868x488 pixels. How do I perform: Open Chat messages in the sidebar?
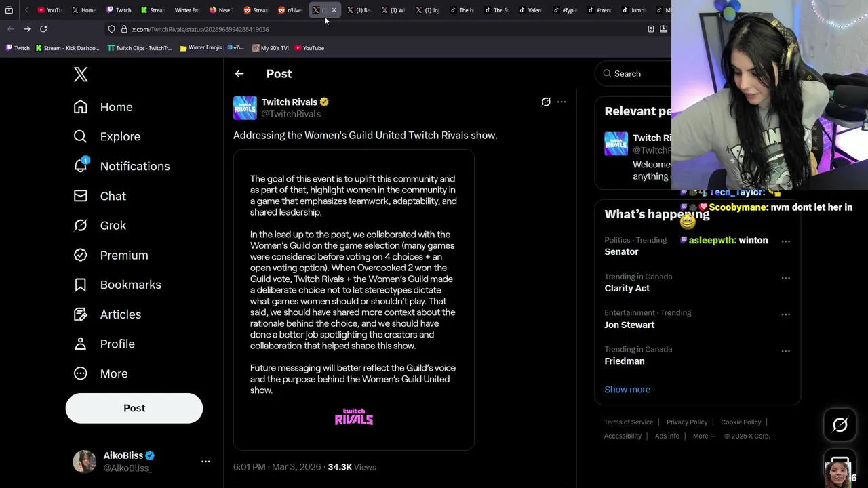(x=100, y=196)
